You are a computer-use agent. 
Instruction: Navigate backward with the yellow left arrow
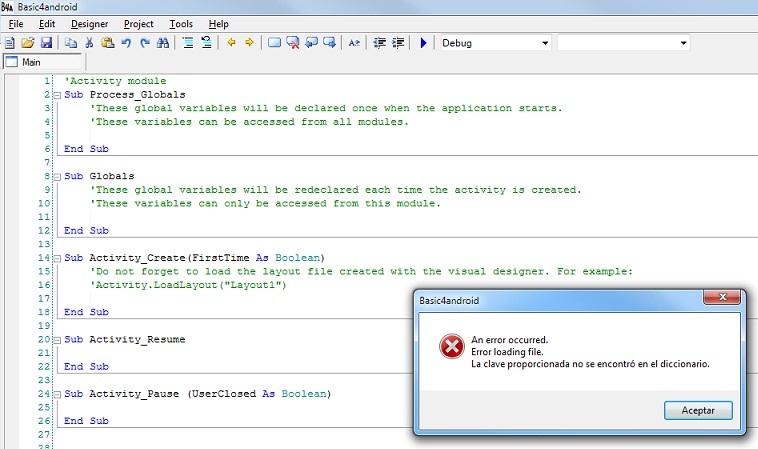(x=232, y=43)
